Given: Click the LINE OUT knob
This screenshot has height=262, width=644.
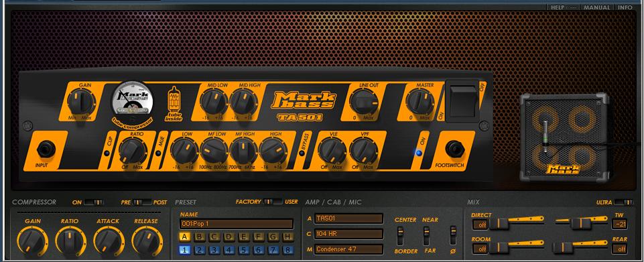Looking at the screenshot, I should (x=363, y=101).
